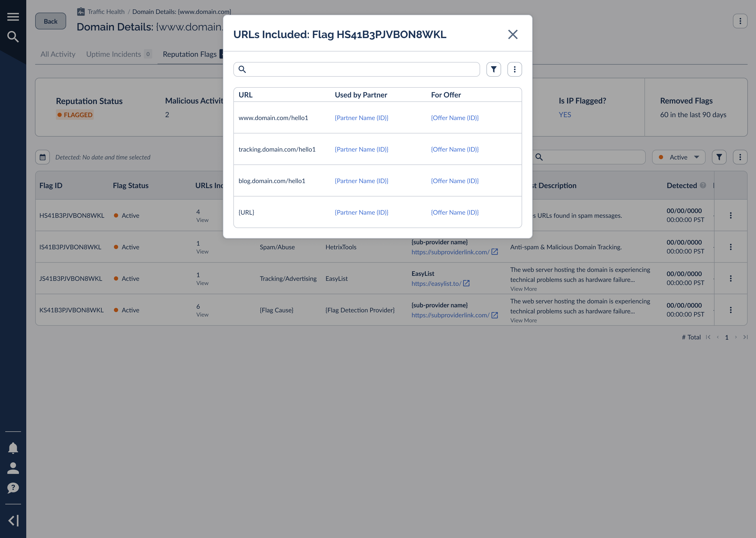Click the URL column header in dialog
This screenshot has height=538, width=756.
[245, 95]
